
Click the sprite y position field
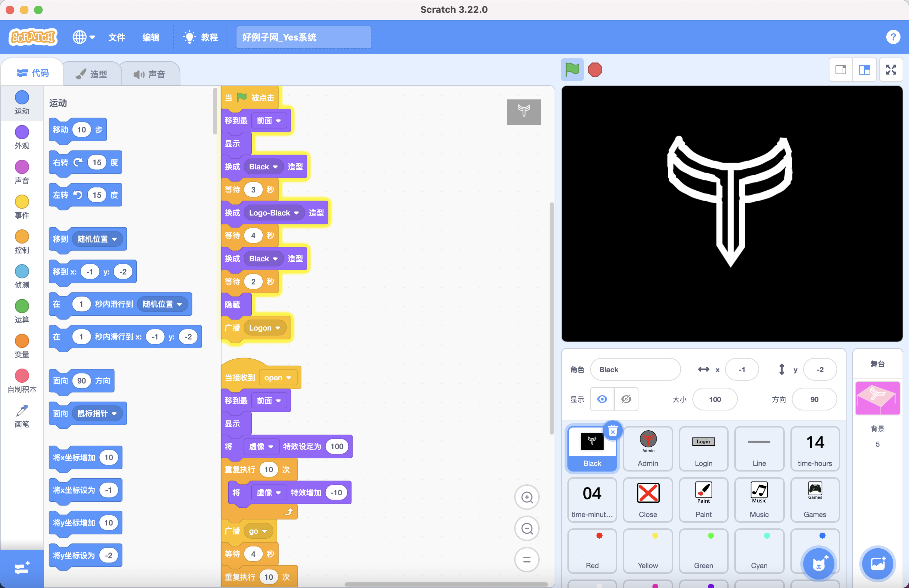click(x=820, y=369)
